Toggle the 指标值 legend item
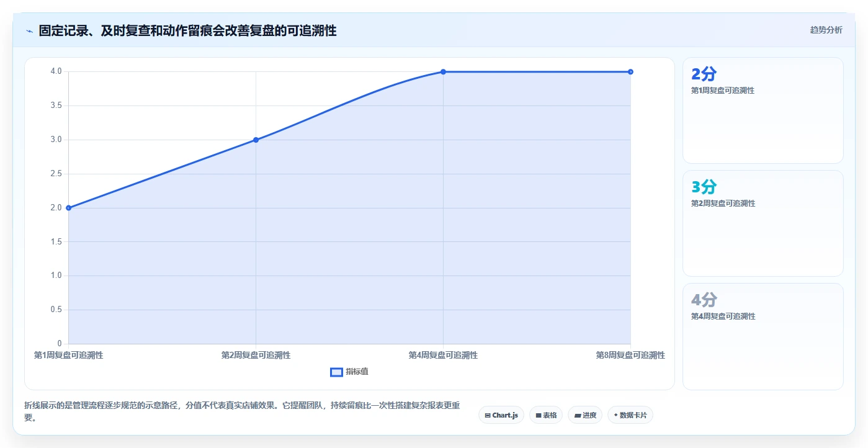This screenshot has width=868, height=448. click(x=349, y=372)
